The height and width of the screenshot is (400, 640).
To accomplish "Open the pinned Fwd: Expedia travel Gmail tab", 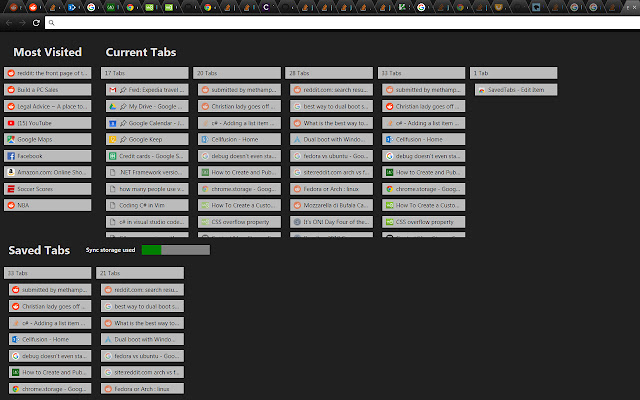I will tap(147, 90).
